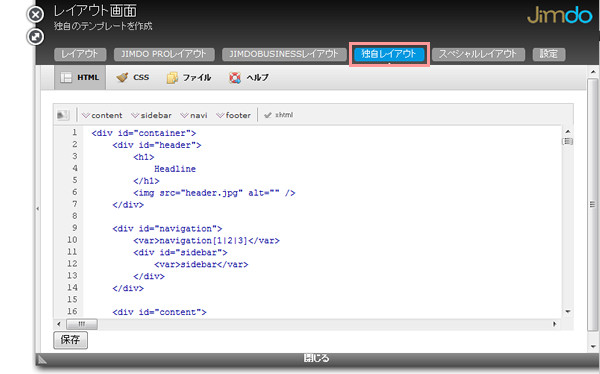
Task: Open the 設定 tab
Action: (549, 54)
